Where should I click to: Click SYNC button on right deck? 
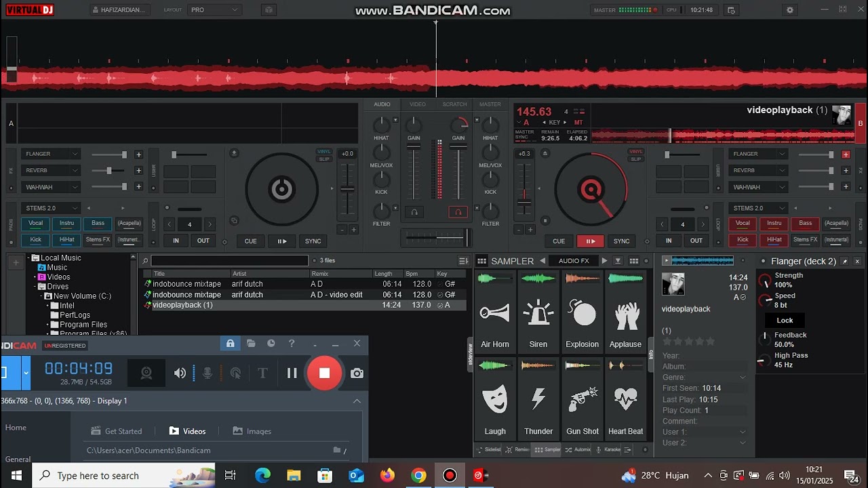click(x=621, y=241)
